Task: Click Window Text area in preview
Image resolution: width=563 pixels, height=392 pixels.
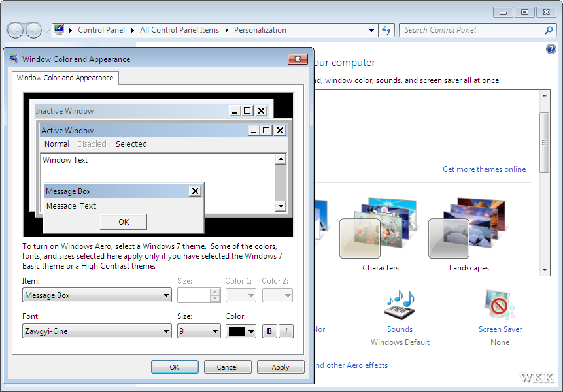Action: click(65, 160)
